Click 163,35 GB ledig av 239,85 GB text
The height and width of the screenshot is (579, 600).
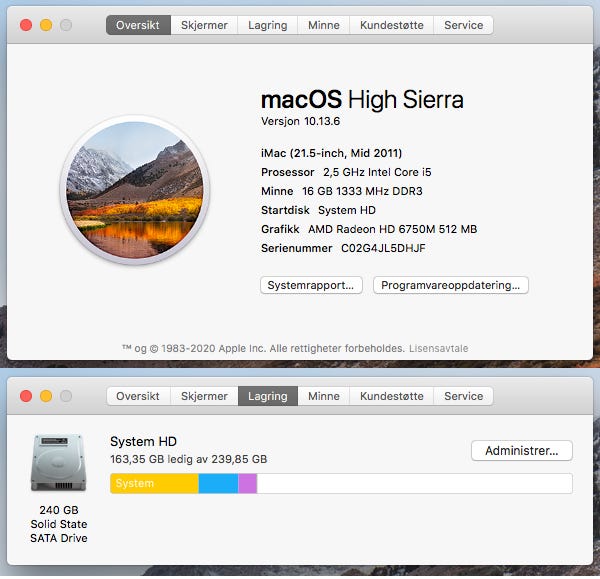pos(189,459)
